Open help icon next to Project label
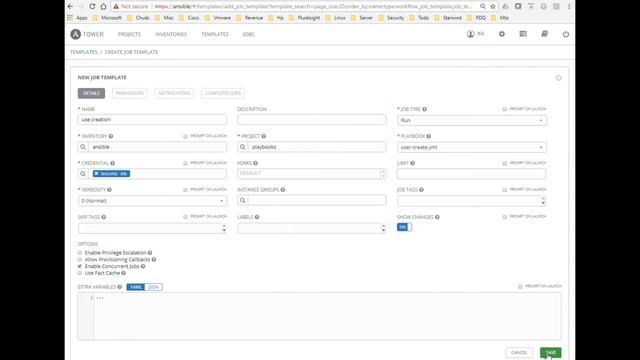The image size is (640, 360). point(264,136)
